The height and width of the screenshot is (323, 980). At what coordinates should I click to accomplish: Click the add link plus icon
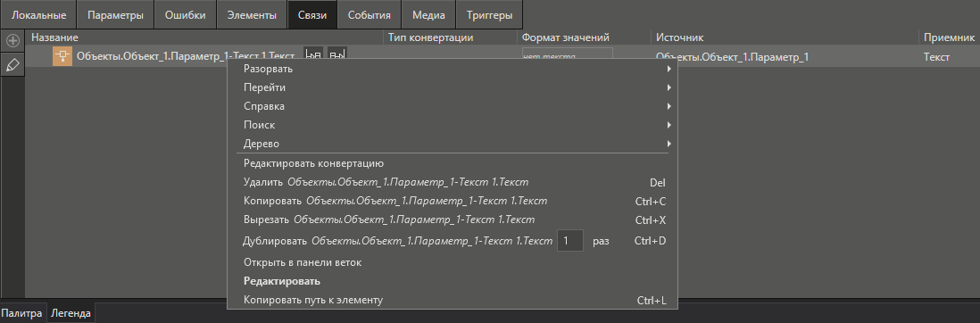click(12, 41)
